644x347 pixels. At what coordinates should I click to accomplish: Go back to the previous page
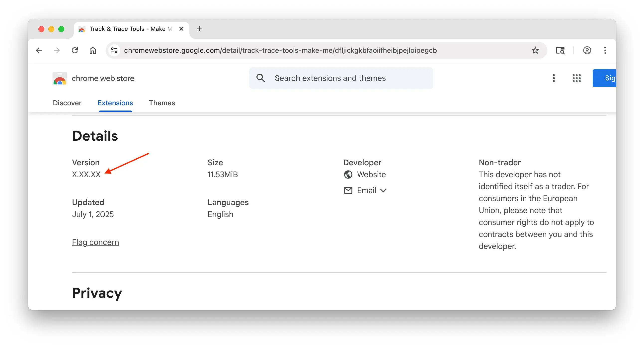[x=39, y=51]
